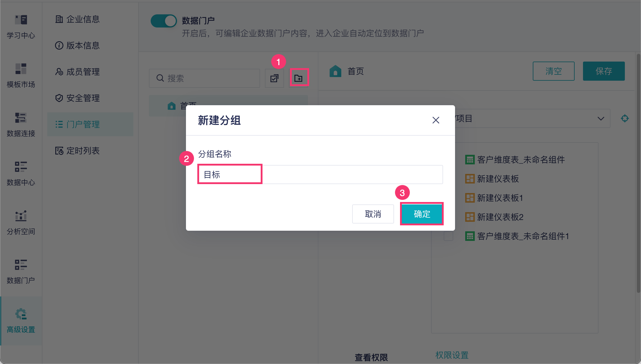Click the 分组名称 input field

coord(320,175)
